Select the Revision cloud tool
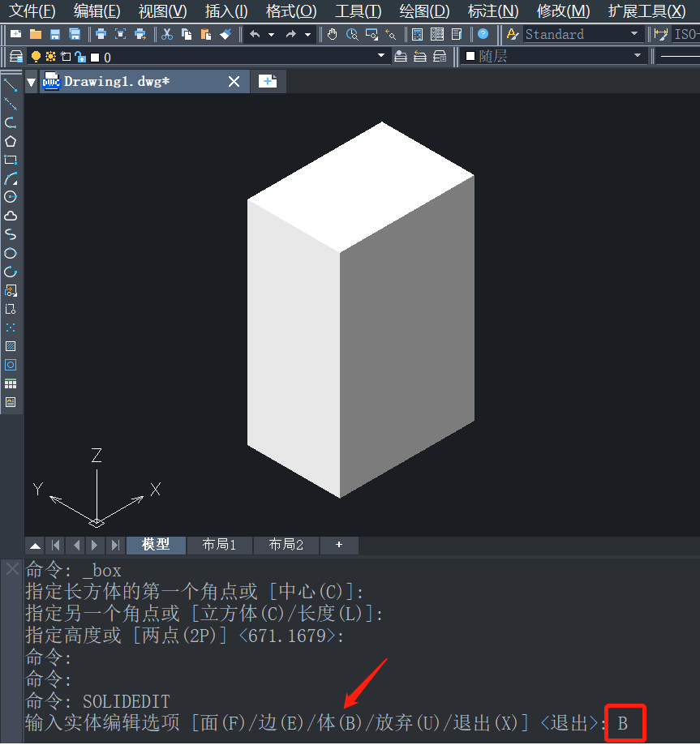 (x=11, y=216)
